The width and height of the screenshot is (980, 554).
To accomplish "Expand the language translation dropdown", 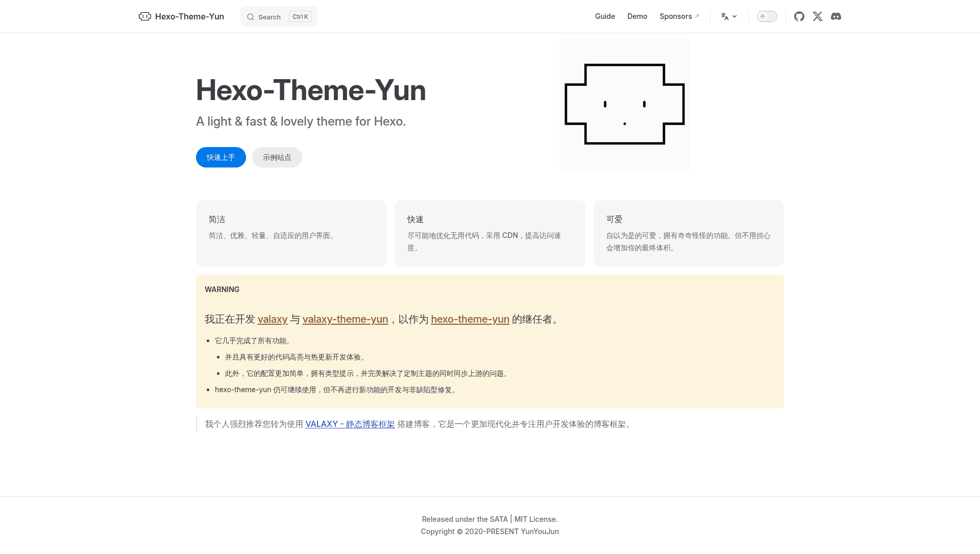I will coord(729,16).
